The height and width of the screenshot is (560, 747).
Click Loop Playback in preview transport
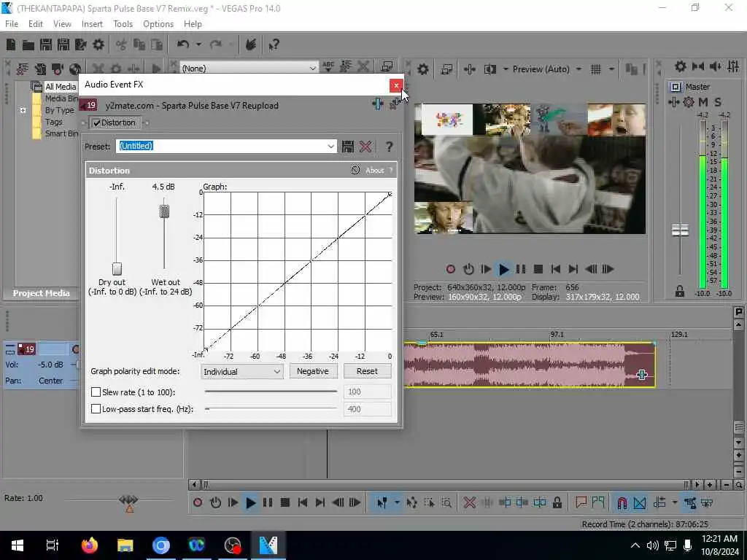[468, 269]
